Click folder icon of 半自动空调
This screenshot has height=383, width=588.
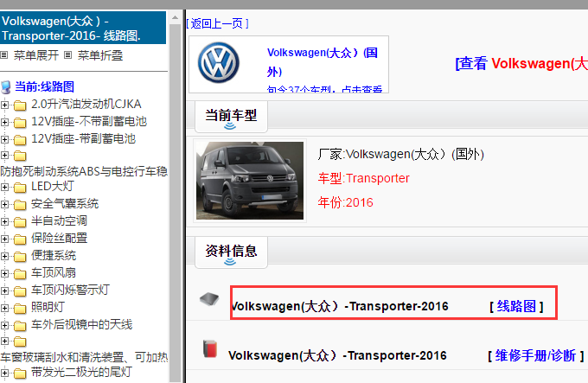(20, 222)
